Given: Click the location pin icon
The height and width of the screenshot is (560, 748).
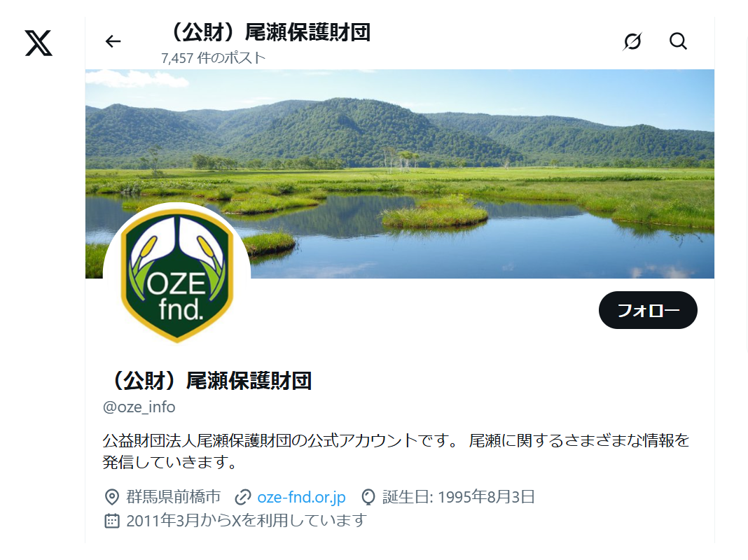Looking at the screenshot, I should (111, 496).
